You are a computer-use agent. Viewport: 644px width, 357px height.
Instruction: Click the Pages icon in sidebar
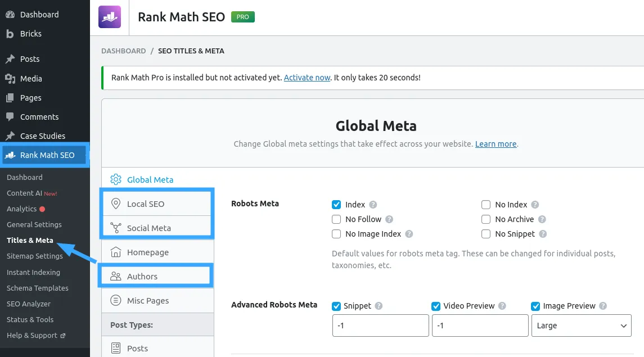point(10,98)
